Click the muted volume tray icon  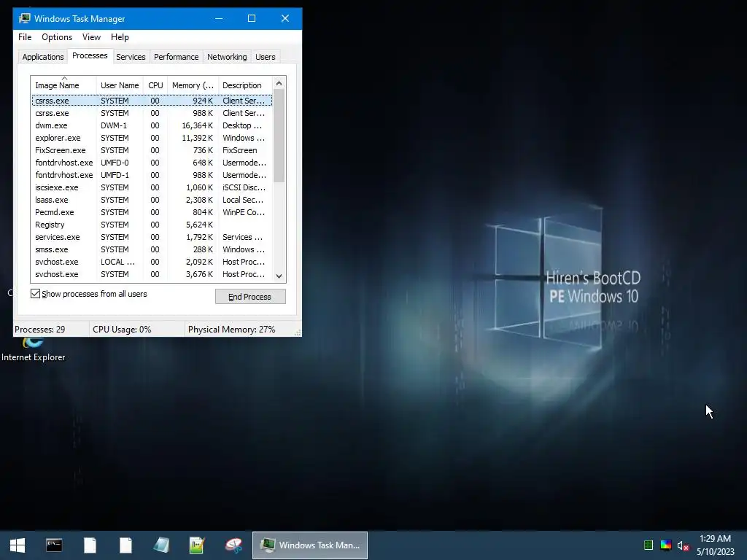683,545
